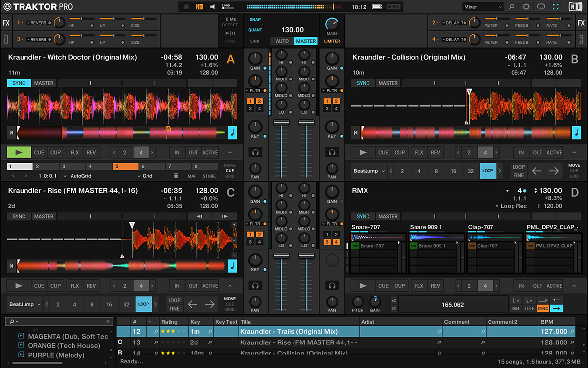This screenshot has height=368, width=588.
Task: Play Deck A with green play button
Action: (x=19, y=152)
